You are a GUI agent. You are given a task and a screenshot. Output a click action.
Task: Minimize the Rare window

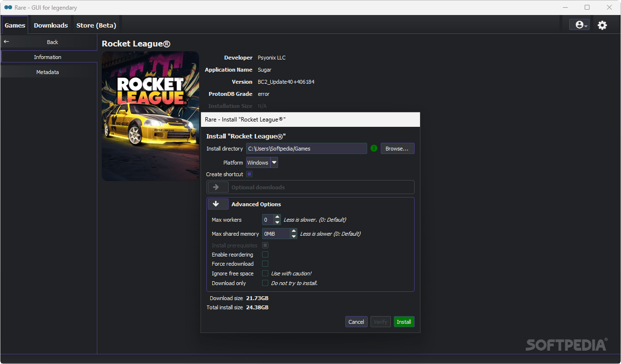(565, 7)
